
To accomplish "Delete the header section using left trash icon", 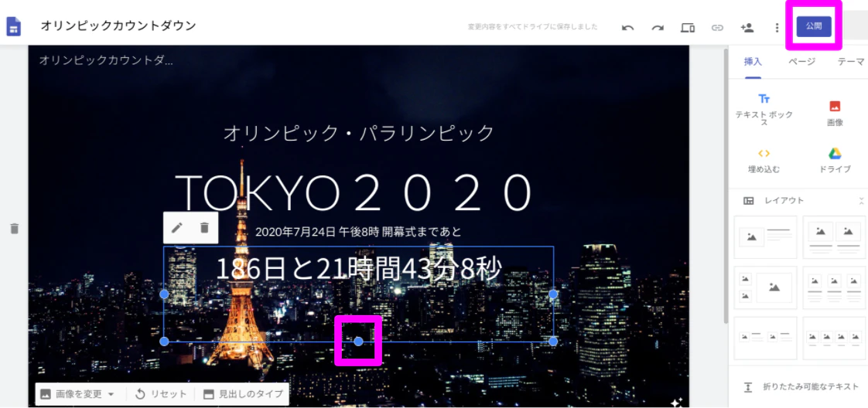I will [x=15, y=228].
